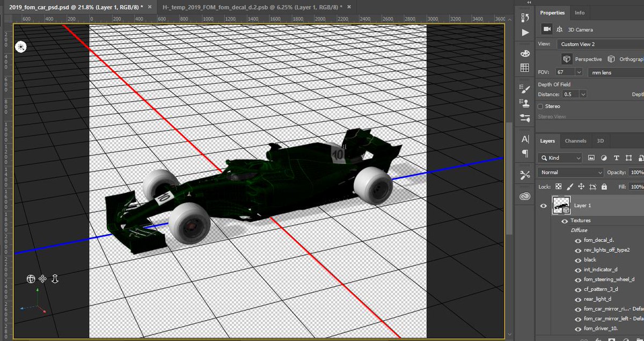The image size is (644, 341).
Task: Open the Adjustments sliders panel icon
Action: [525, 118]
